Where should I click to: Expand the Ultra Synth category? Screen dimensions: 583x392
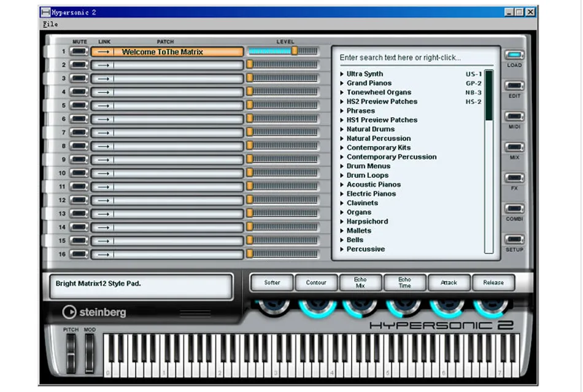[342, 74]
